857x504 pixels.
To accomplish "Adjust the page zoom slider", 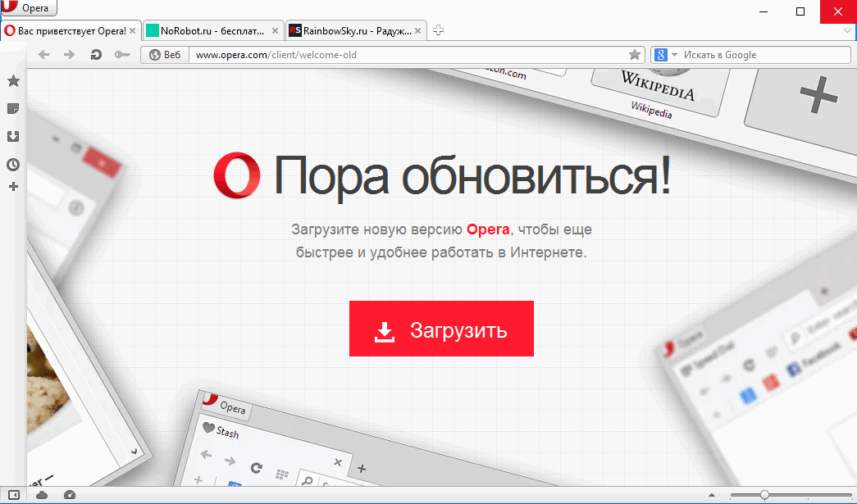I will click(x=791, y=495).
